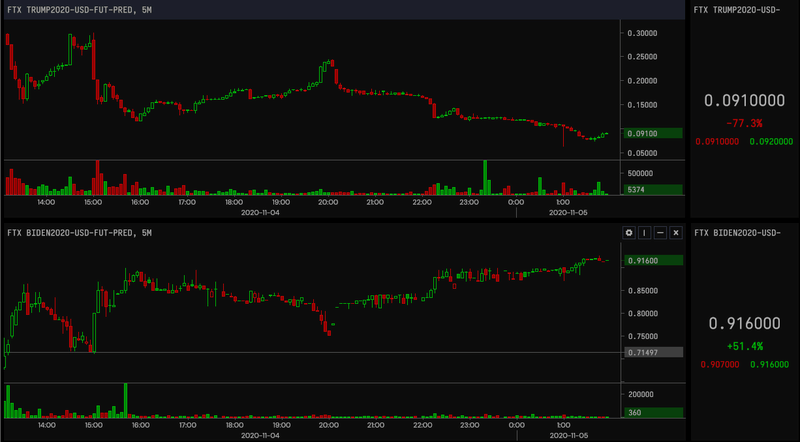Click the large 0.916000 Biden last price
The image size is (800, 442).
[744, 323]
